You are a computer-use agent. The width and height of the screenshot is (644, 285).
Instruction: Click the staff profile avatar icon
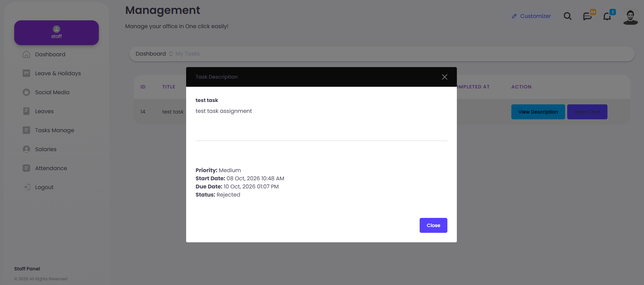coord(57,29)
